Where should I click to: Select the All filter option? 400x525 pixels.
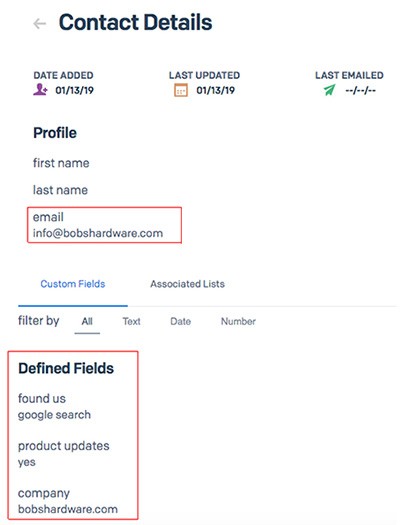click(x=87, y=321)
